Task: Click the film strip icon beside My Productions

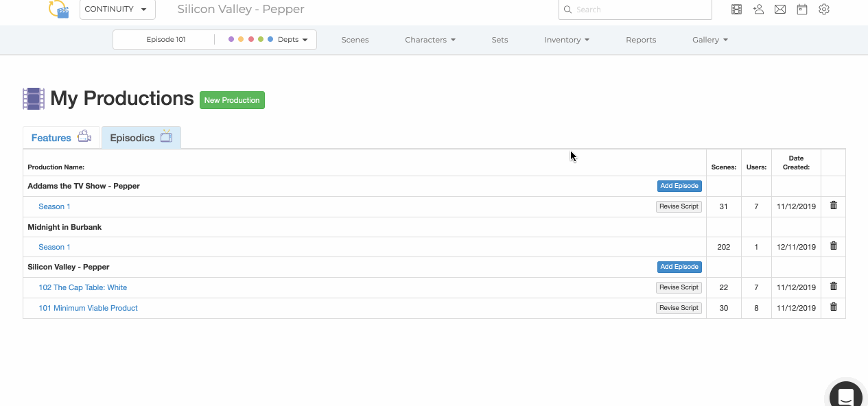Action: click(34, 99)
